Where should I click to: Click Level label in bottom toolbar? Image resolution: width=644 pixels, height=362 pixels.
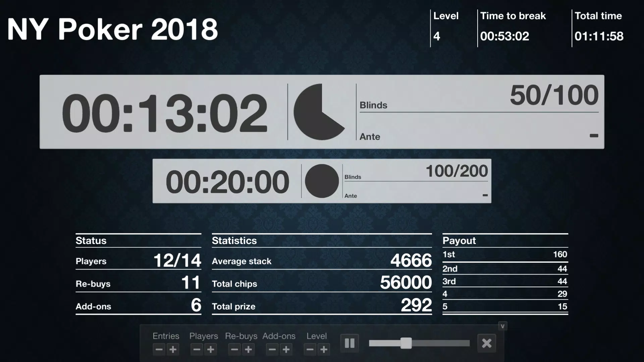317,336
